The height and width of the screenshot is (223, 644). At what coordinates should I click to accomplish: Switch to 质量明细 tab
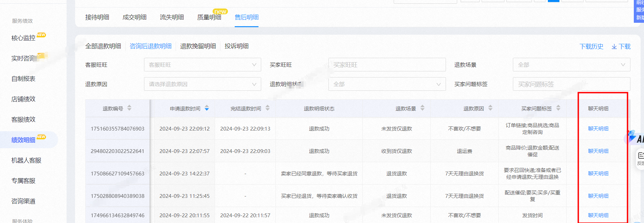(209, 17)
